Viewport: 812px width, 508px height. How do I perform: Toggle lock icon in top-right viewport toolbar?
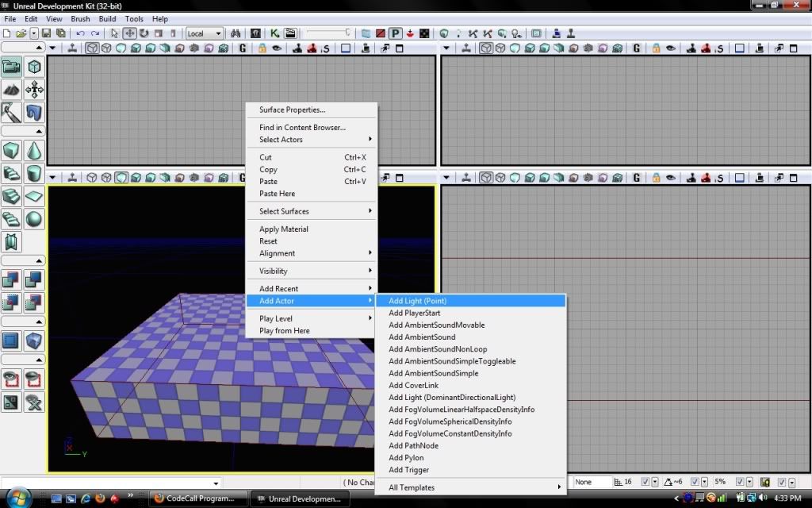pyautogui.click(x=656, y=48)
